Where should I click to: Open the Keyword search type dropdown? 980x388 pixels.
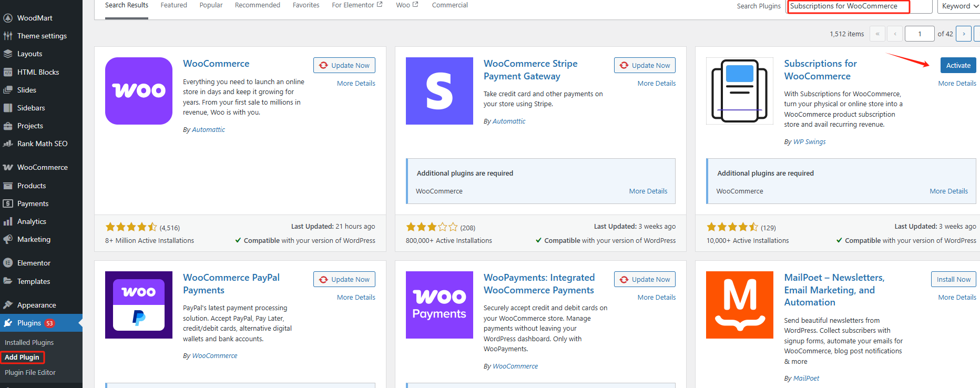coord(958,6)
